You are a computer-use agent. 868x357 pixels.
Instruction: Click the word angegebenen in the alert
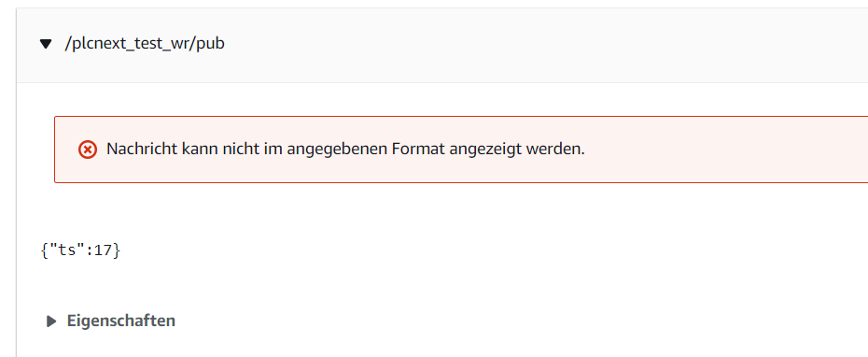pyautogui.click(x=337, y=150)
